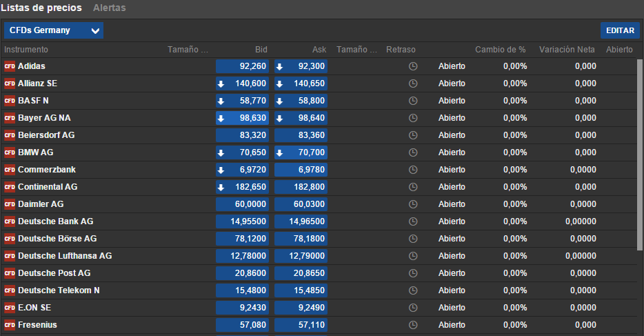
Task: Click the price list vertical scrollbar
Action: [x=640, y=155]
